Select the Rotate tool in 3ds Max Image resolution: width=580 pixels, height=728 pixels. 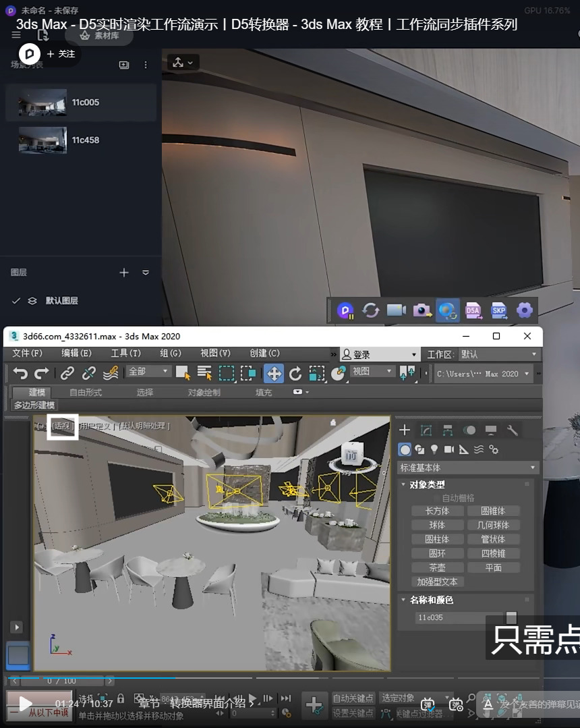295,374
